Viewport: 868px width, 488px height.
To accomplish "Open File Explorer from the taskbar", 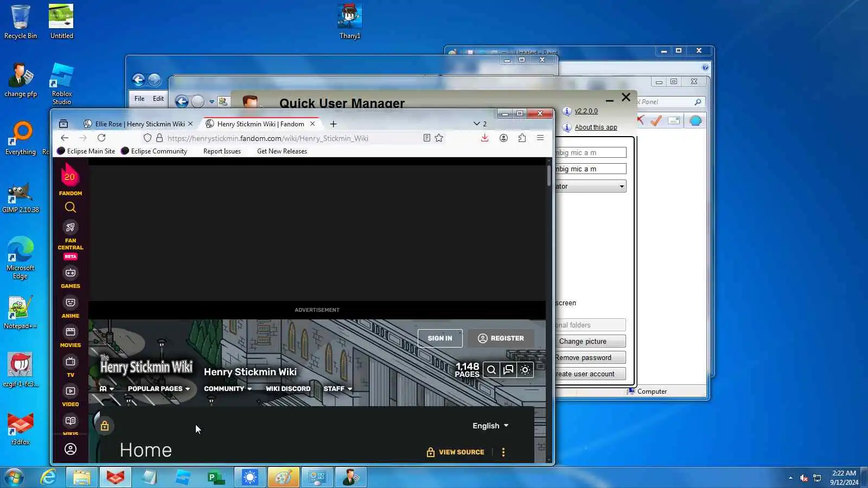I will pos(82,477).
